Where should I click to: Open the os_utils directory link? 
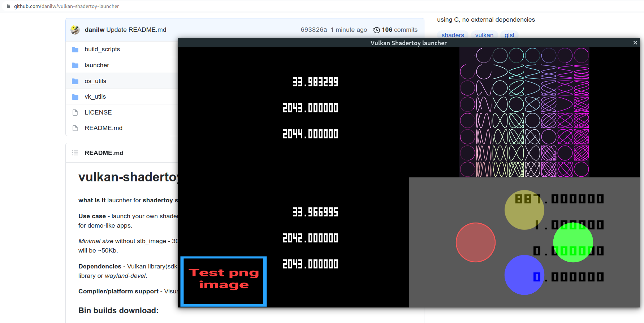tap(95, 81)
